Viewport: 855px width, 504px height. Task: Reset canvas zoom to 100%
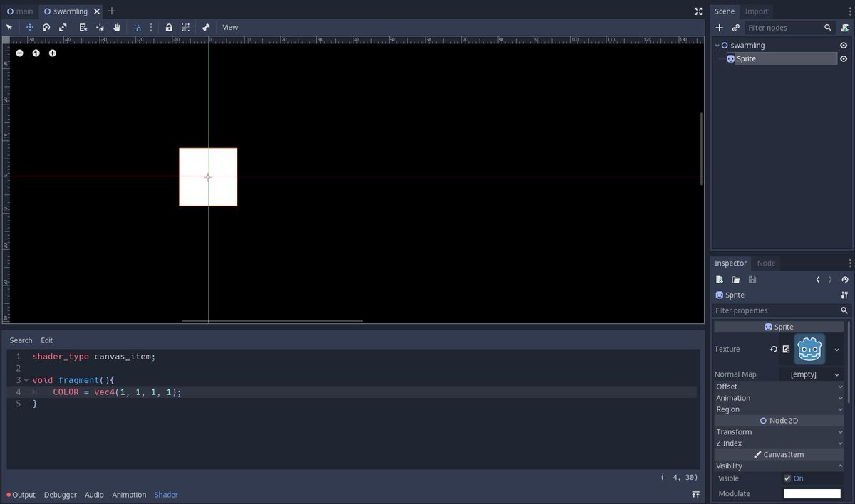[x=36, y=53]
